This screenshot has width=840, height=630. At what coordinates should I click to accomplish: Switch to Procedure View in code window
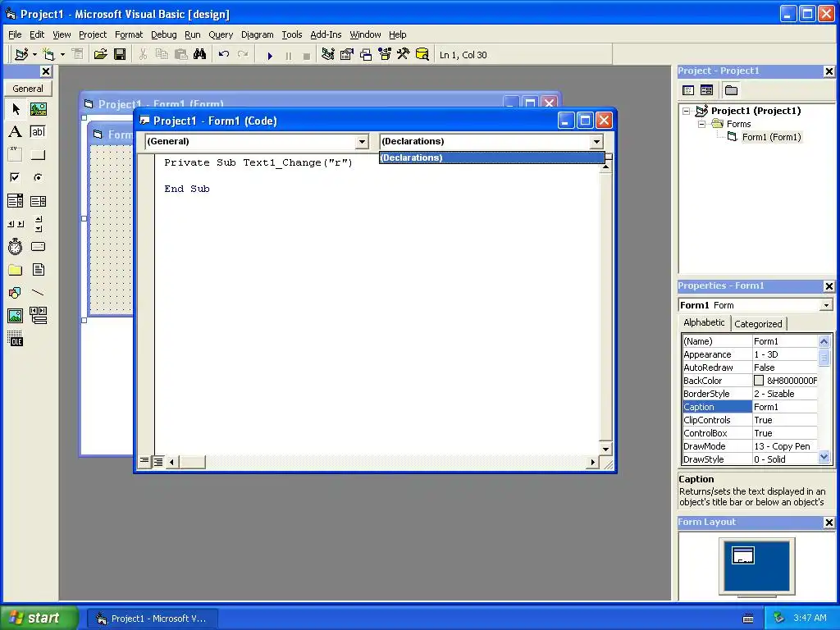click(144, 461)
